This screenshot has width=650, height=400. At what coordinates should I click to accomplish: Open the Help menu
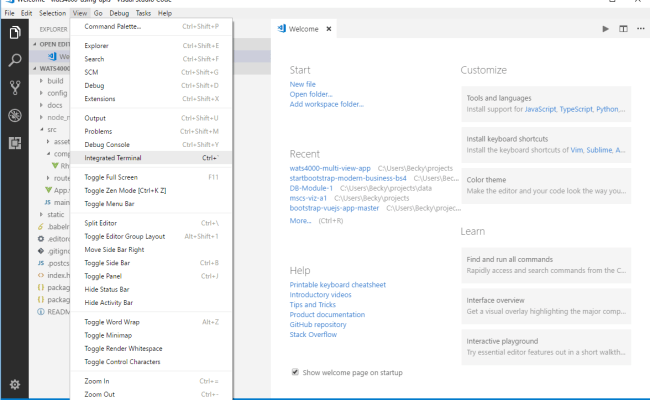165,13
